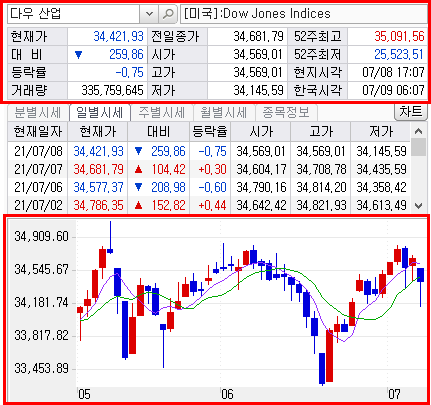This screenshot has height=405, width=431.
Task: Click the 한국시각 value 07/09 06:07
Action: (x=393, y=90)
